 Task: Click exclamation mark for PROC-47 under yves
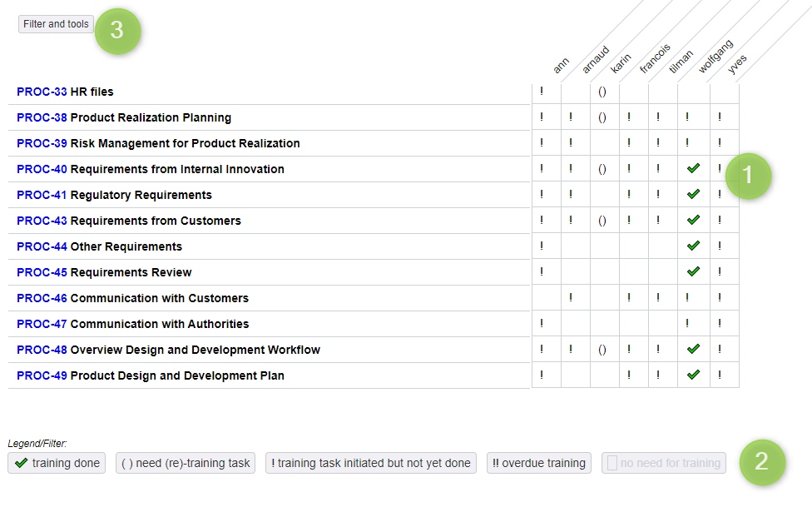pyautogui.click(x=720, y=323)
